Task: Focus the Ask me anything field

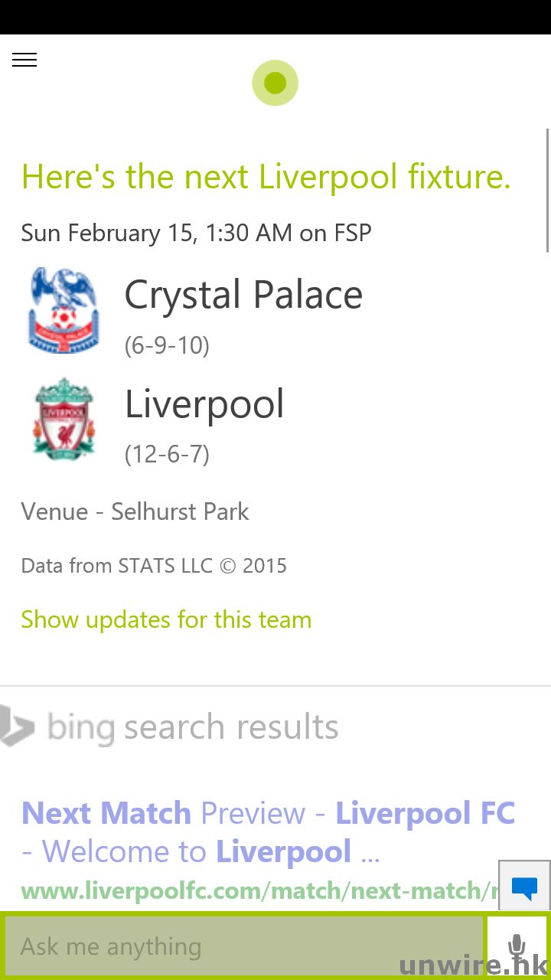Action: pos(245,947)
